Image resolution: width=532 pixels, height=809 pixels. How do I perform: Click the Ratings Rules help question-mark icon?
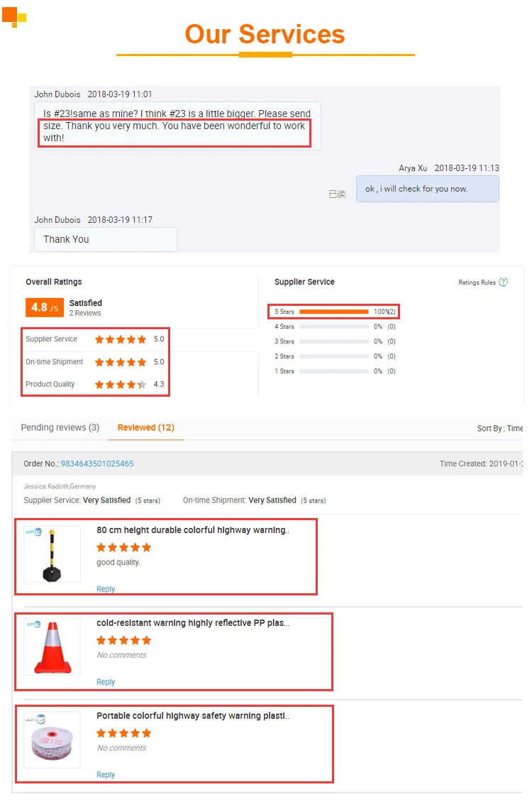[503, 282]
